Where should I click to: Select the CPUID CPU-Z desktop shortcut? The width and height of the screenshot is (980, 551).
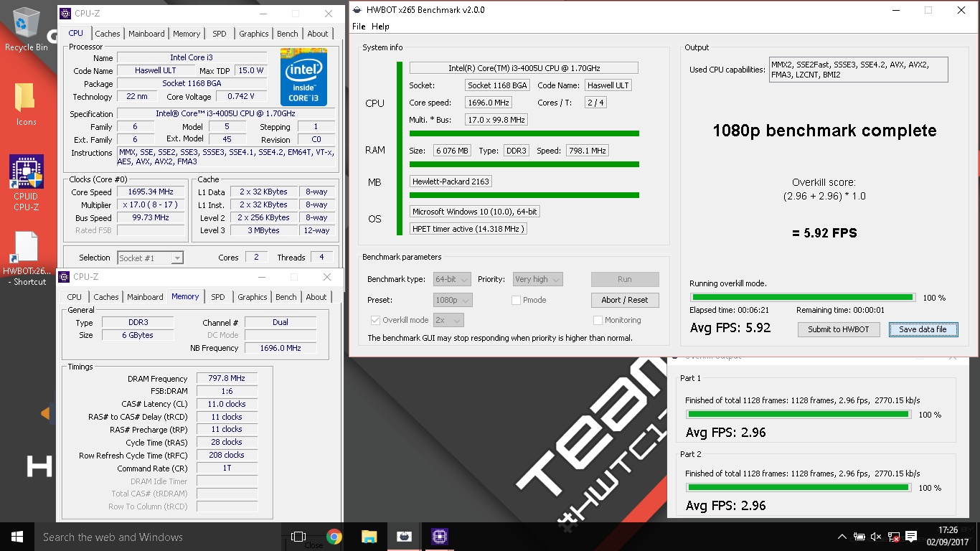pos(26,182)
